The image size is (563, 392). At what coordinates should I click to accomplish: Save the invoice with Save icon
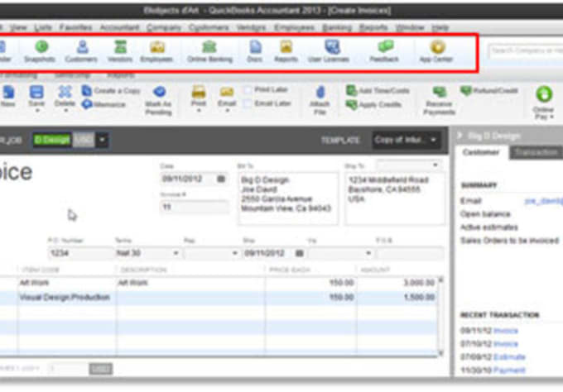click(36, 95)
